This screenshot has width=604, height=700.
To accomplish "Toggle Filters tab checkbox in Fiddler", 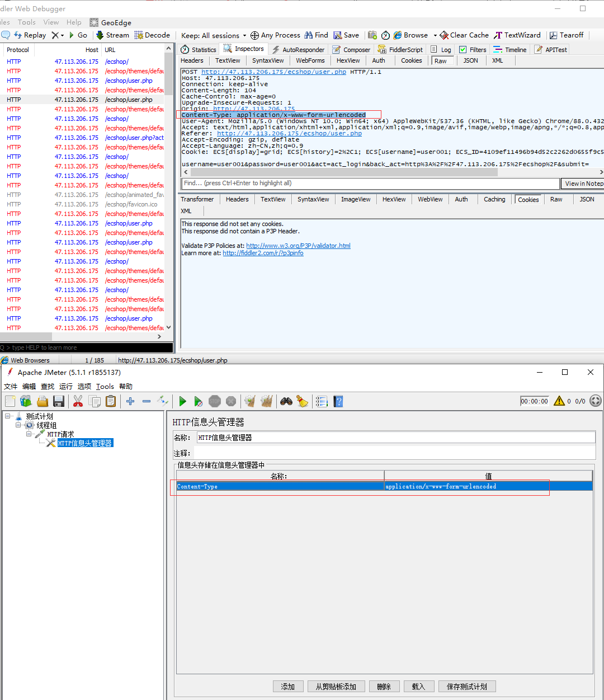I will click(463, 49).
